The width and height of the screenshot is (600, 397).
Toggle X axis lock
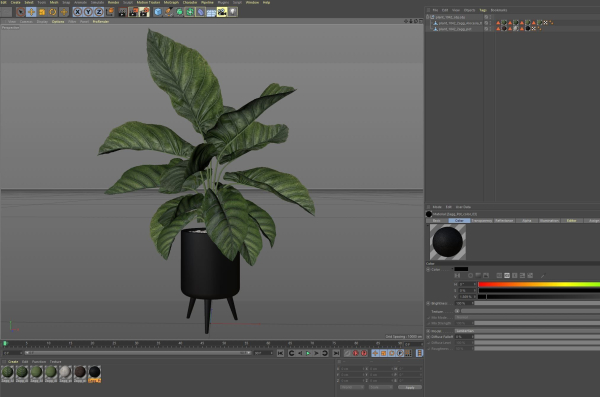(77, 12)
